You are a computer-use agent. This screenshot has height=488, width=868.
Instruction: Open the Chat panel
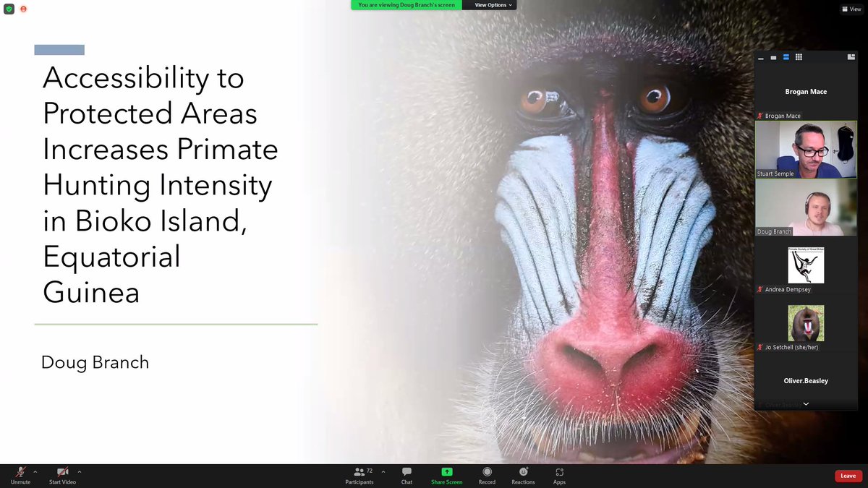[407, 475]
